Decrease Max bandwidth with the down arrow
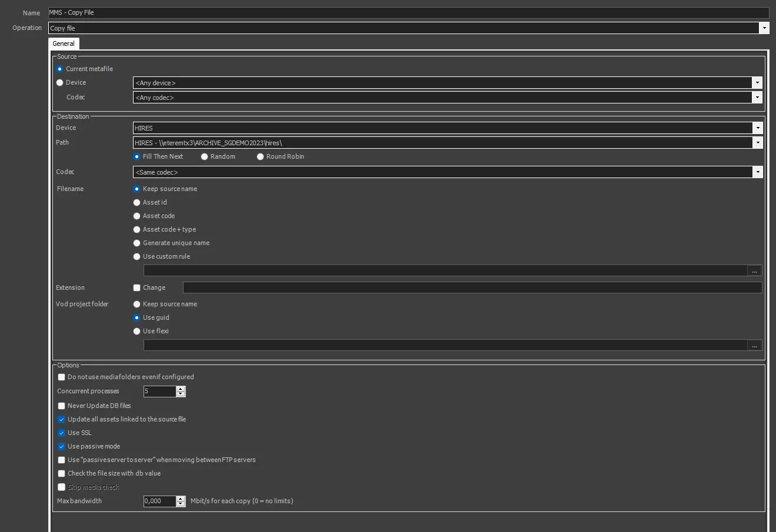 coord(181,504)
